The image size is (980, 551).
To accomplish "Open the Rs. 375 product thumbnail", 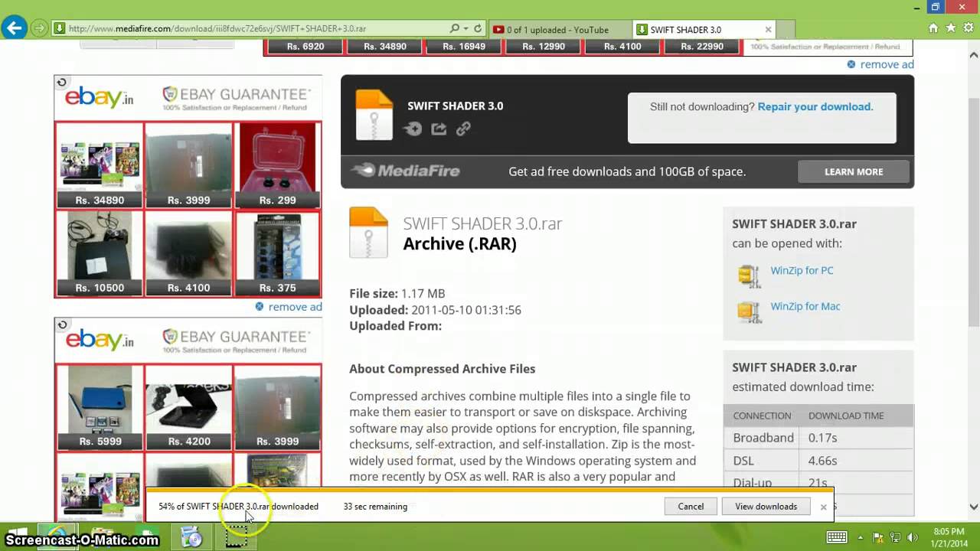I will (277, 253).
